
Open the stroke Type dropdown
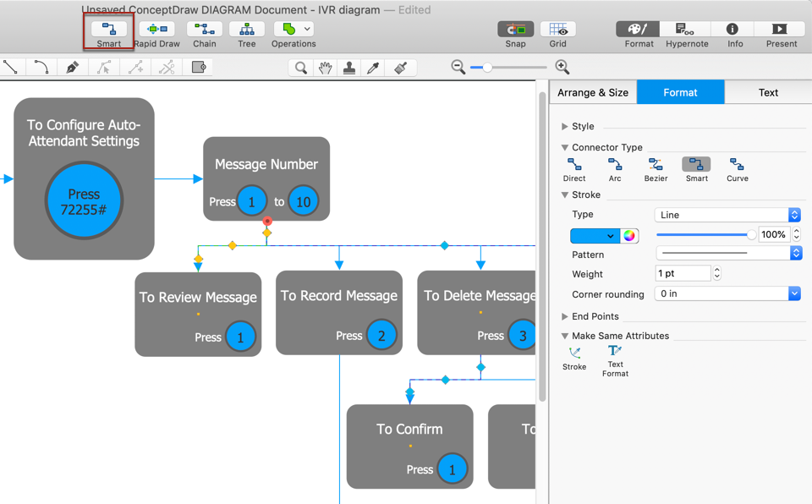tap(727, 215)
